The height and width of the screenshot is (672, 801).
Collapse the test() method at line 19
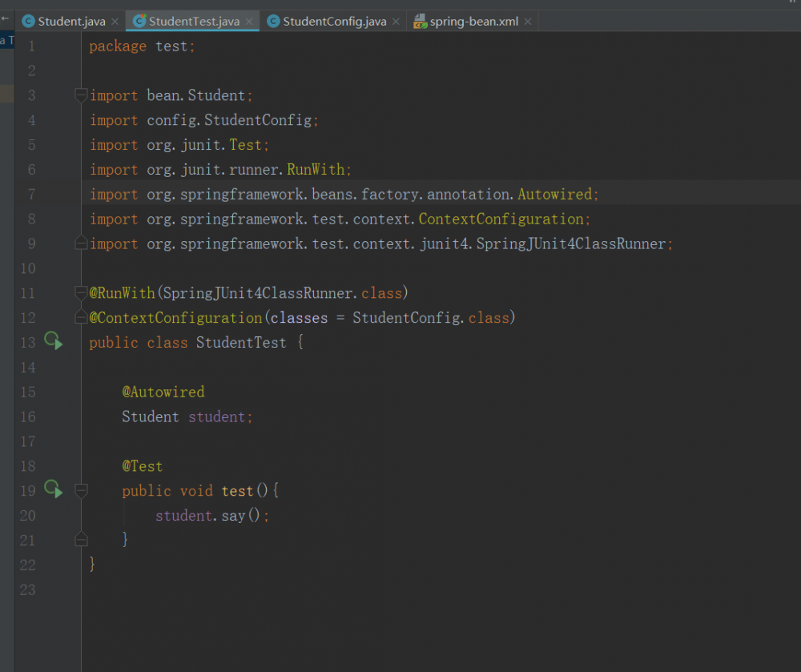80,489
